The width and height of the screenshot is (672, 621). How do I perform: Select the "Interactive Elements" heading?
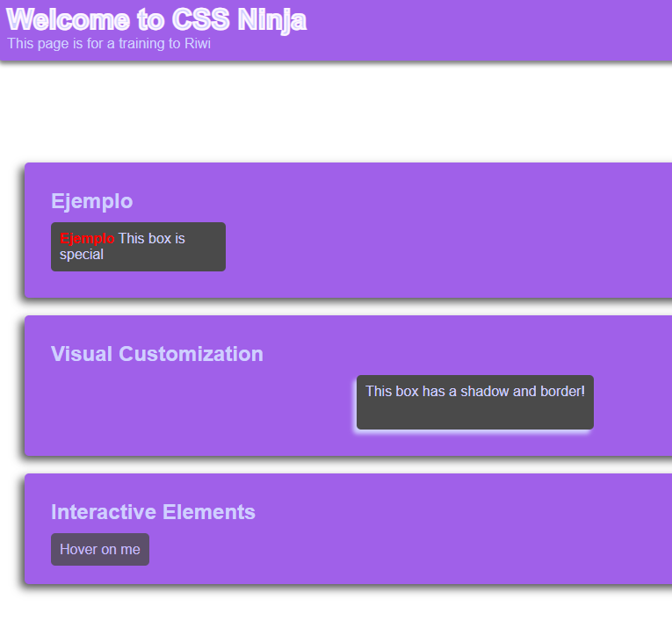[x=153, y=512]
